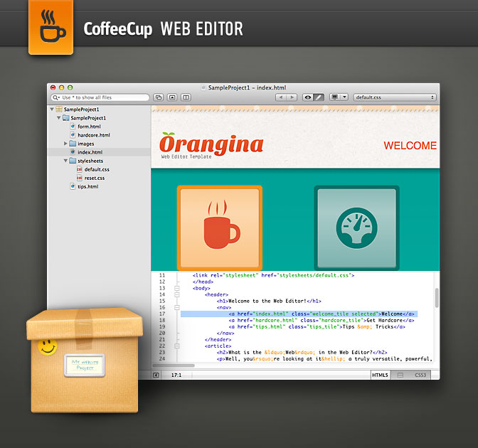The image size is (478, 448).
Task: Collapse the article fold marker on line 22
Action: click(177, 346)
